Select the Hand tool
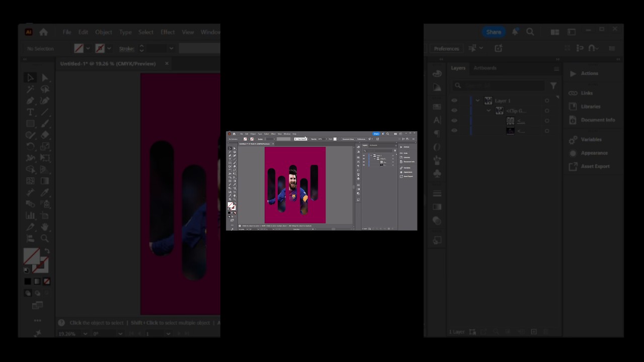The height and width of the screenshot is (362, 644). [x=45, y=227]
